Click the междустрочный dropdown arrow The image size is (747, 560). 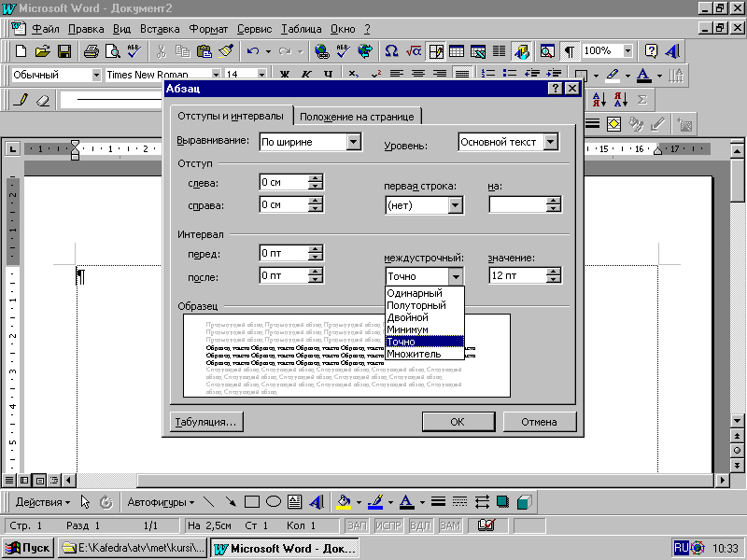pyautogui.click(x=456, y=276)
